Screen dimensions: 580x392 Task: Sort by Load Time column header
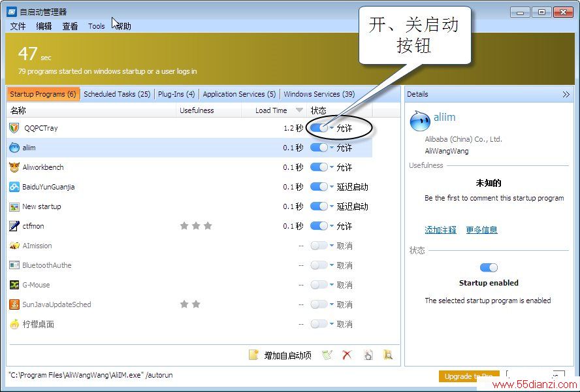274,110
